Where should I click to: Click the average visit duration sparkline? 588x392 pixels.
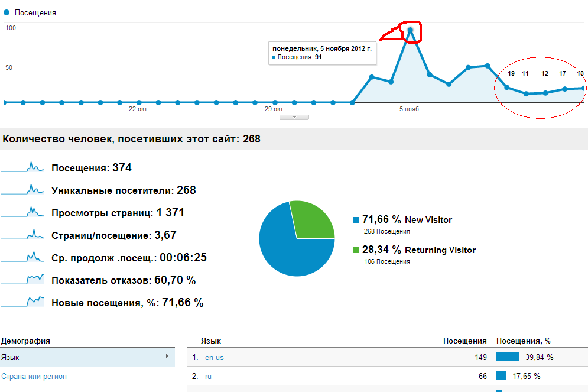(x=22, y=258)
